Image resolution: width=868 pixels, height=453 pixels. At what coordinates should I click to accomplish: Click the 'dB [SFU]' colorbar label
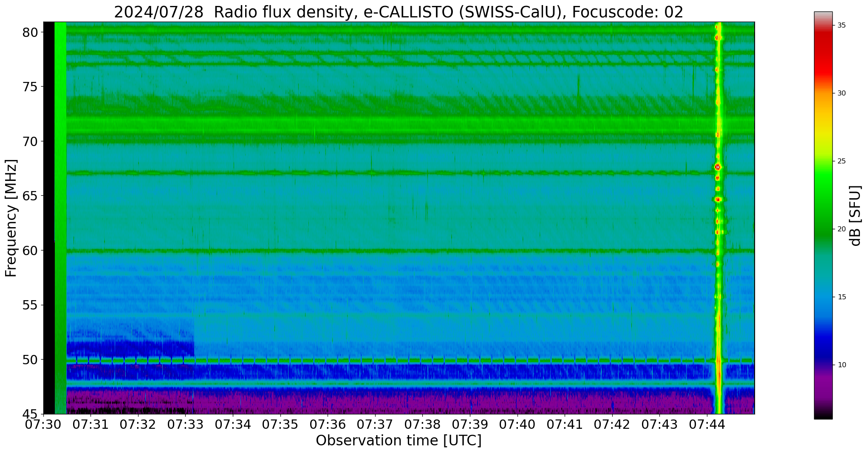[855, 216]
